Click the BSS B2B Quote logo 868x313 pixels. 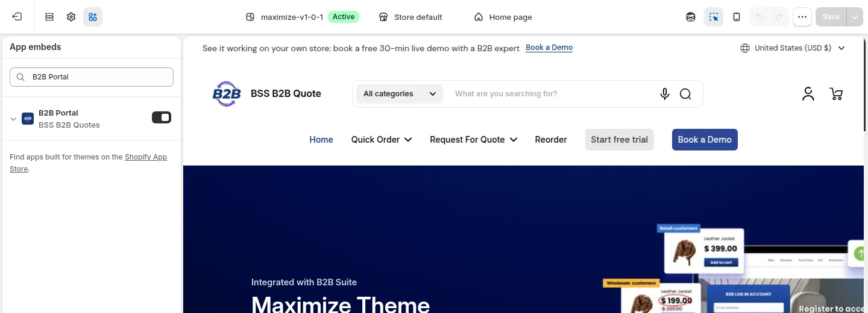pyautogui.click(x=227, y=94)
